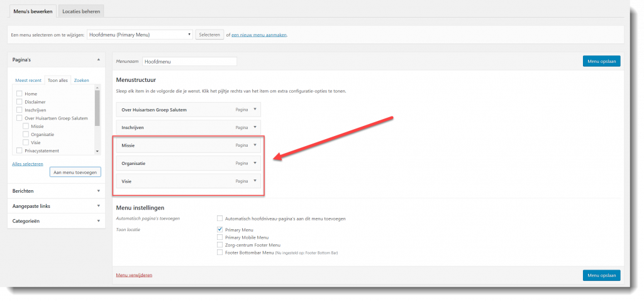644x301 pixels.
Task: Check the Disclaimer page checkbox
Action: pos(19,101)
